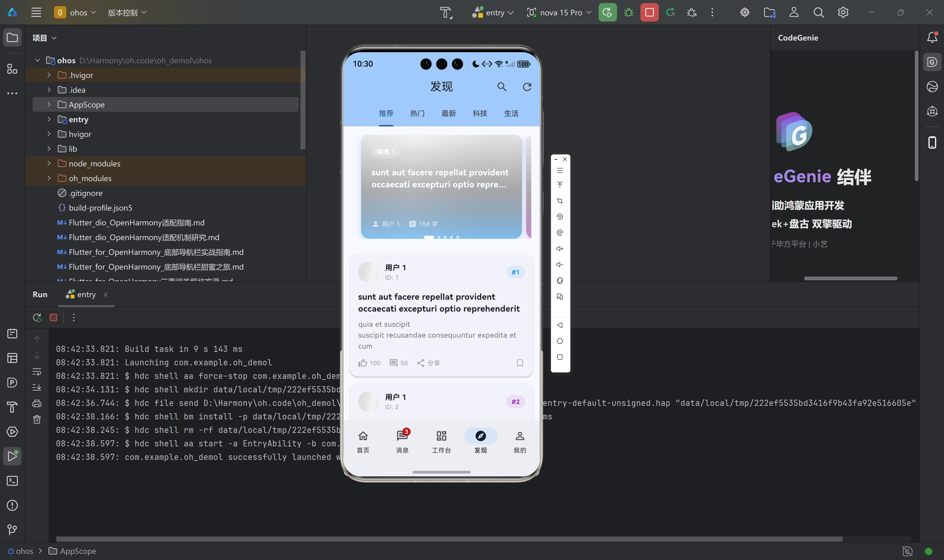Image resolution: width=944 pixels, height=560 pixels.
Task: Toggle the bookmark icon on post #1
Action: 520,363
